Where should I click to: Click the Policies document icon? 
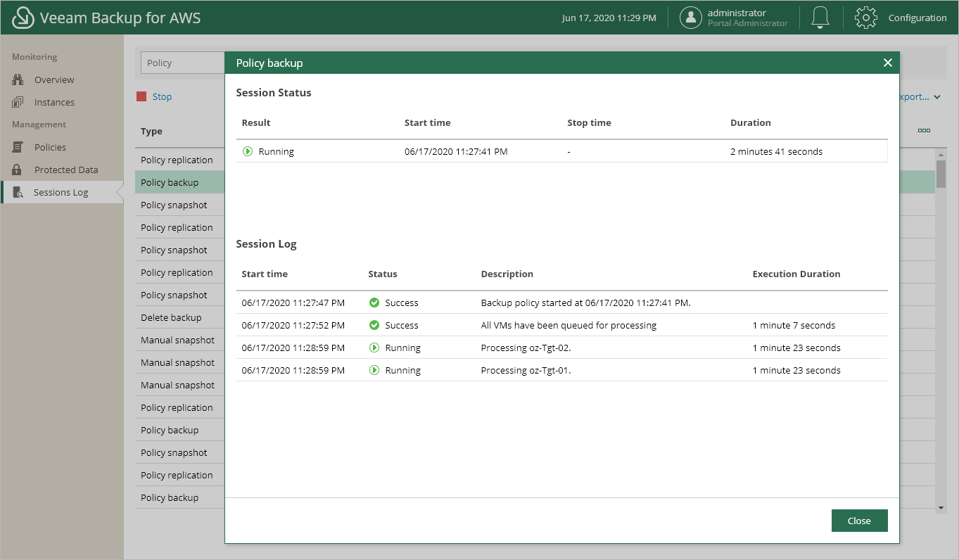pyautogui.click(x=18, y=147)
